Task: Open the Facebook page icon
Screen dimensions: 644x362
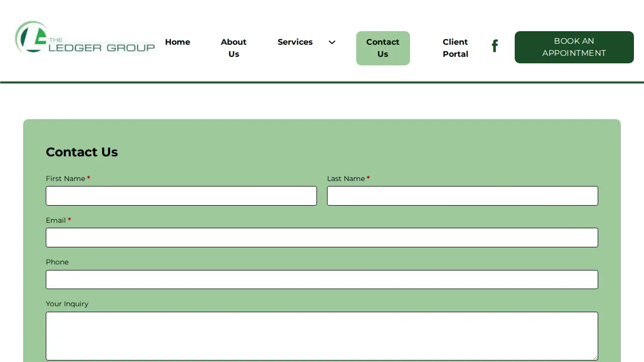Action: pos(495,46)
